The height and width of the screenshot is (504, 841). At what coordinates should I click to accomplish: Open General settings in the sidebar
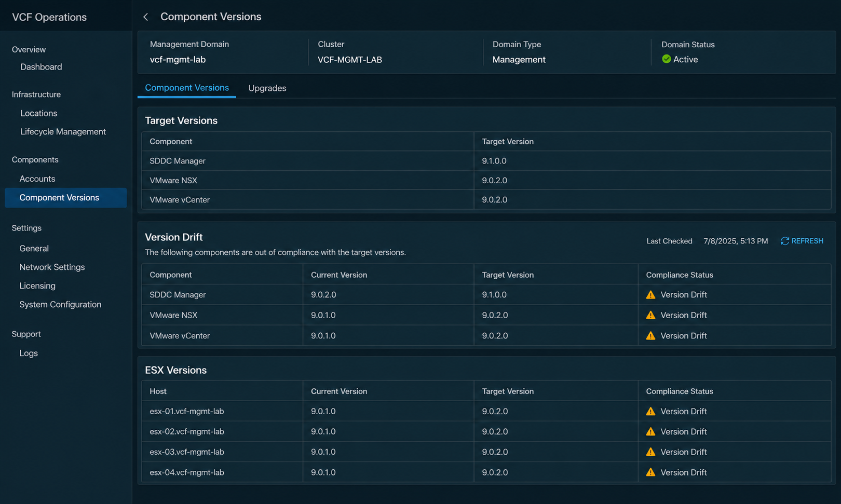coord(34,249)
